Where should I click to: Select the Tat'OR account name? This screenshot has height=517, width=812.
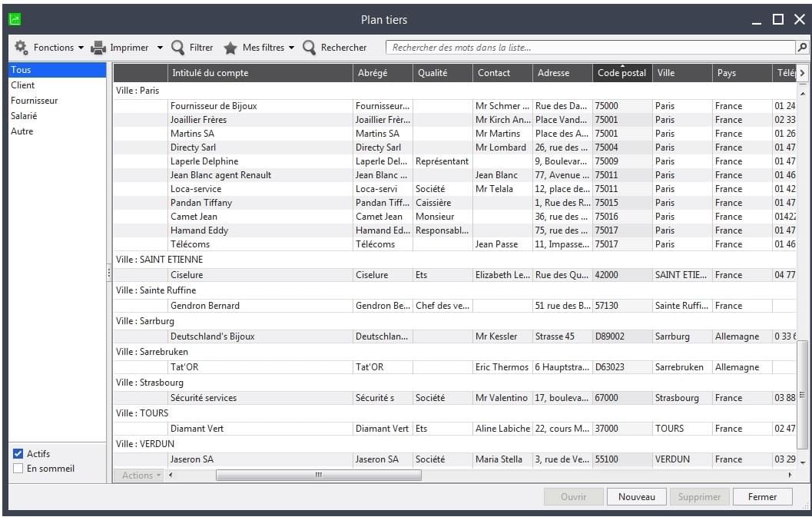point(184,367)
